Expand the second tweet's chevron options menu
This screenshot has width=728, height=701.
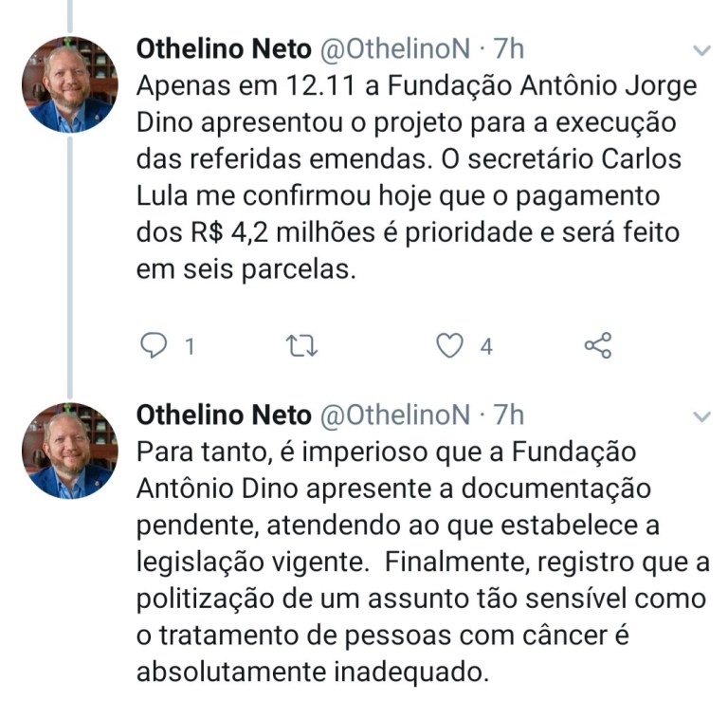pyautogui.click(x=701, y=416)
